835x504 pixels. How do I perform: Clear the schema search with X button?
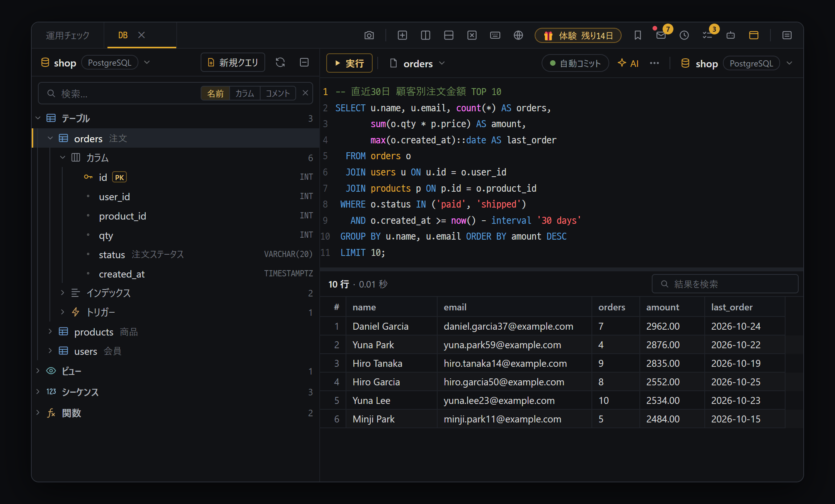pos(305,93)
